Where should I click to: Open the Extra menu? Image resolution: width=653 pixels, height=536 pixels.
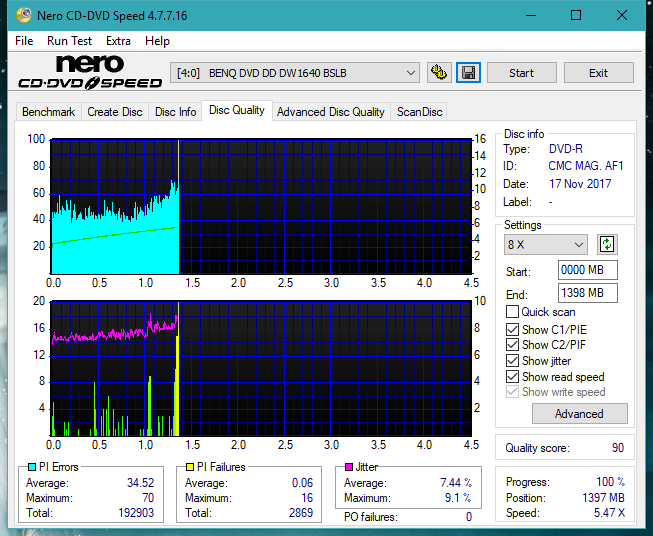click(118, 41)
